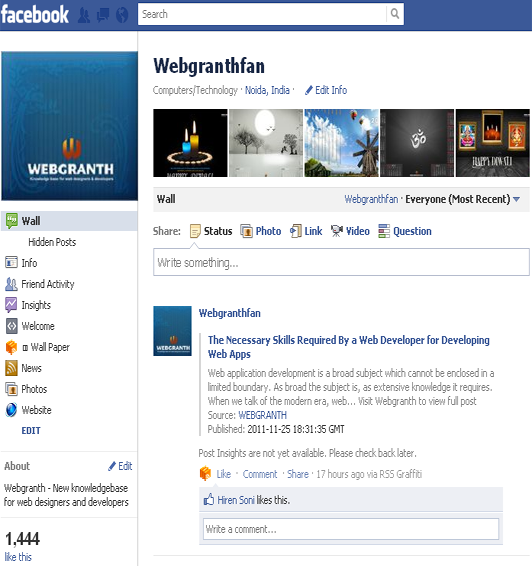The width and height of the screenshot is (532, 566).
Task: Click the pencil icon beside Edit Info
Action: point(309,90)
